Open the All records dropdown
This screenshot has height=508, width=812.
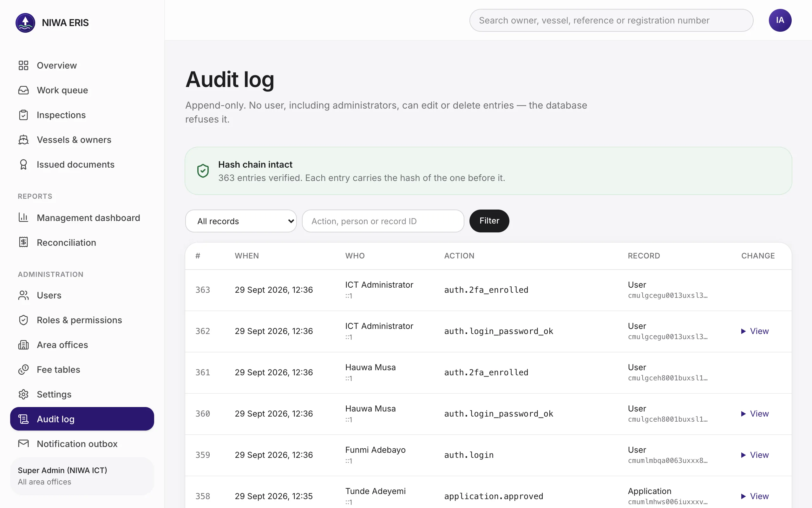tap(241, 221)
